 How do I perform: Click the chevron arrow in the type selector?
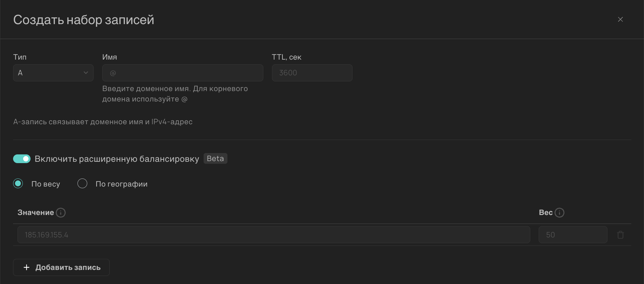click(86, 73)
